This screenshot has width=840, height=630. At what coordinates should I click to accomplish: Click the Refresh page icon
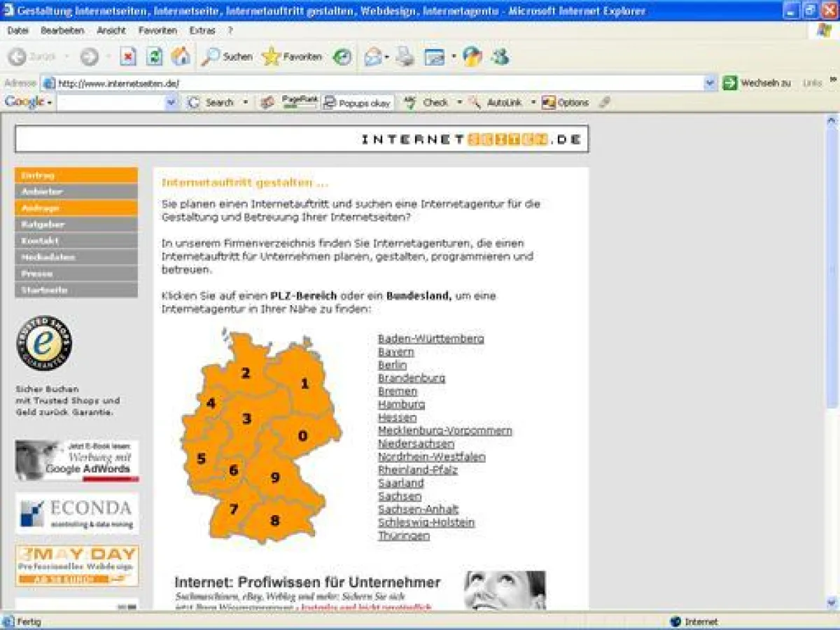(154, 57)
